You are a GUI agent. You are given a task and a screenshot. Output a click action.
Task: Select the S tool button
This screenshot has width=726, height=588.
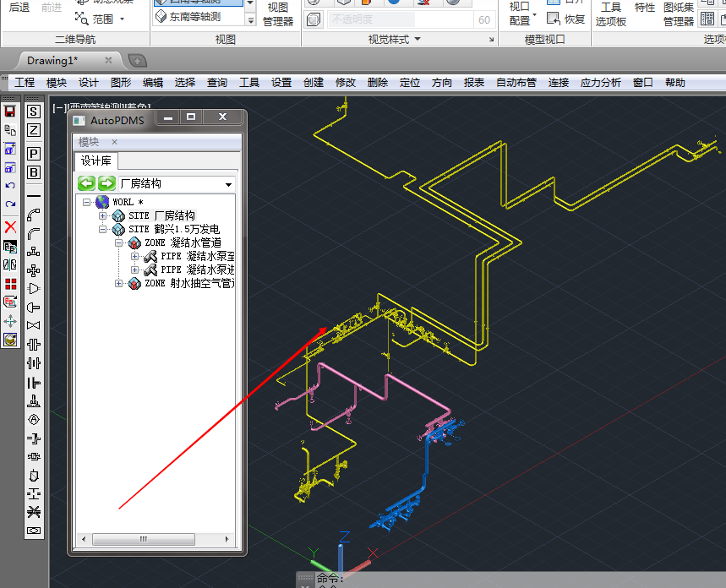coord(34,112)
